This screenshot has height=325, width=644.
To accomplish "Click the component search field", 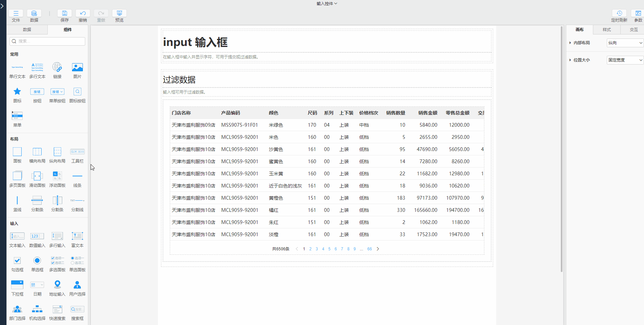I will pyautogui.click(x=47, y=41).
